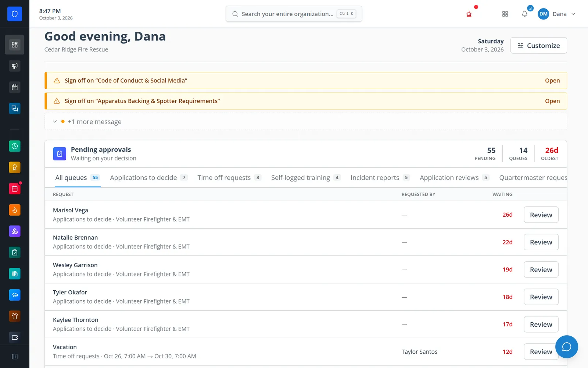The width and height of the screenshot is (588, 368).
Task: Open the Apparatus Backing sign-off
Action: (552, 101)
